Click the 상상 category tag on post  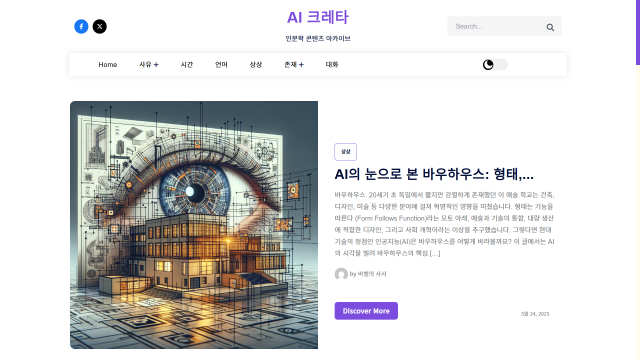click(346, 152)
